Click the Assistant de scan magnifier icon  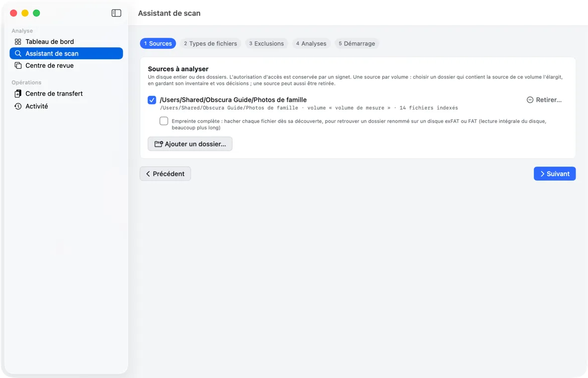pos(18,54)
